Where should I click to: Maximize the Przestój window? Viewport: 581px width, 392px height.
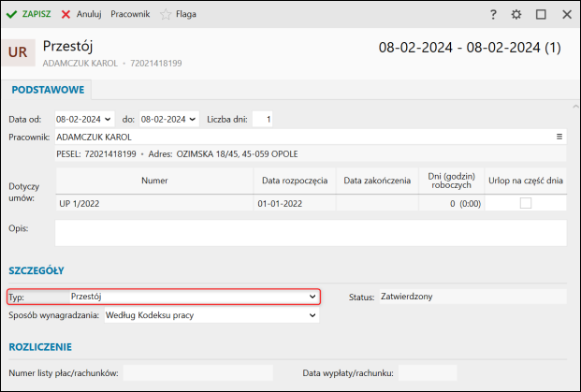[x=541, y=14]
